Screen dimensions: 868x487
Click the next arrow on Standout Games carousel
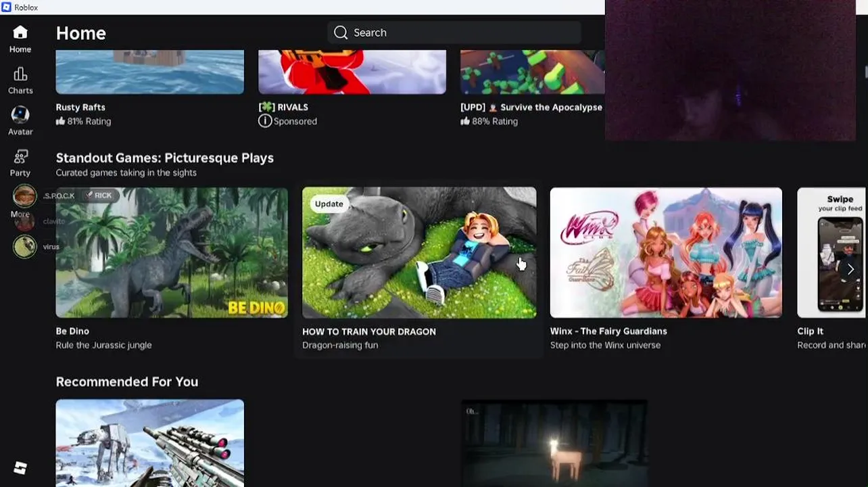(x=850, y=269)
